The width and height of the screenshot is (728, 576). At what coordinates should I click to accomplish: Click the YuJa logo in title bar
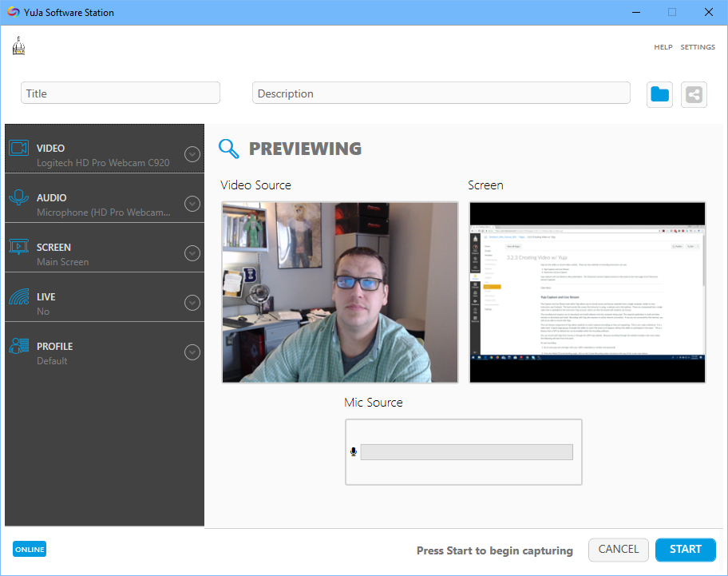(14, 13)
